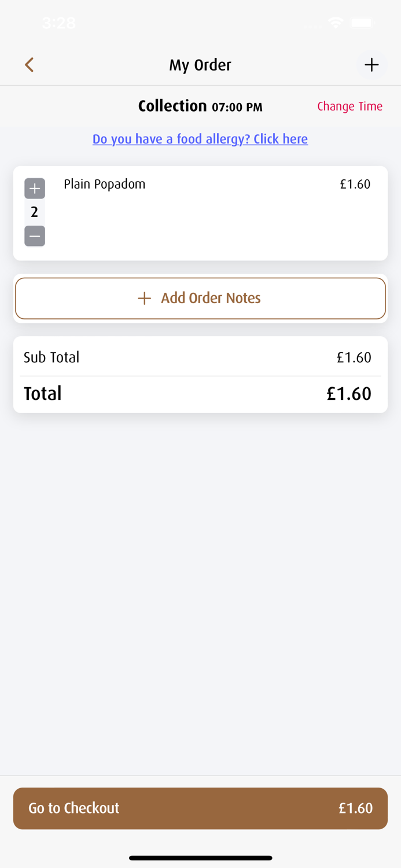This screenshot has height=868, width=401.
Task: Tap the home indicator bar at bottom
Action: 200,858
